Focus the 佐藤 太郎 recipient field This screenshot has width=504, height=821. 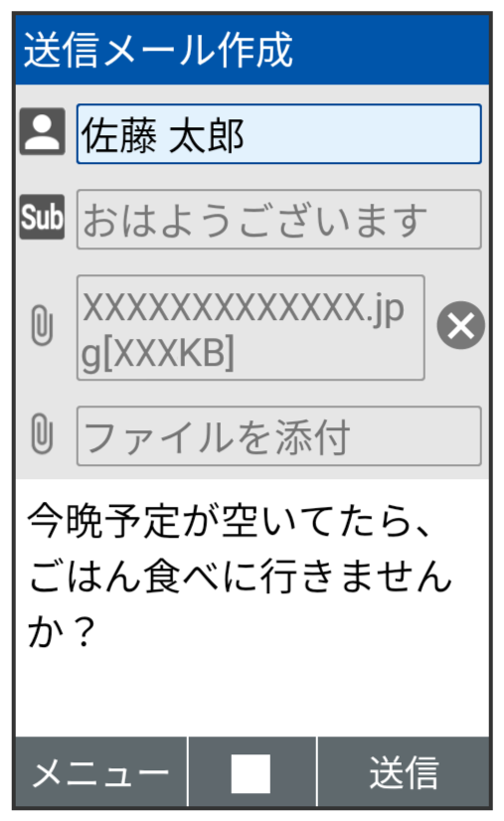[x=278, y=134]
